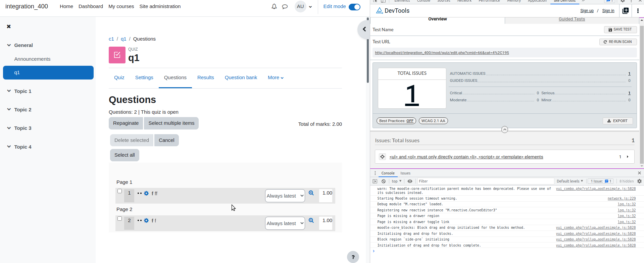Check the checkbox for question 1

click(119, 191)
